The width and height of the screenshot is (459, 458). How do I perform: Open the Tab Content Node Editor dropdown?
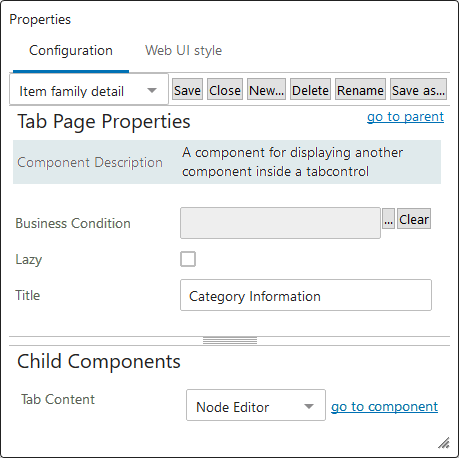(x=256, y=405)
